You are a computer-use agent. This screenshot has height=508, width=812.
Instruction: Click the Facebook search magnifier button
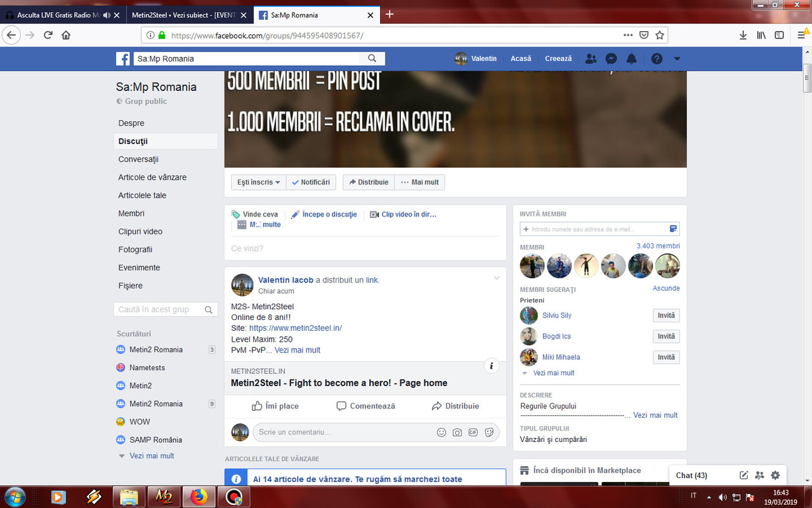pyautogui.click(x=372, y=58)
